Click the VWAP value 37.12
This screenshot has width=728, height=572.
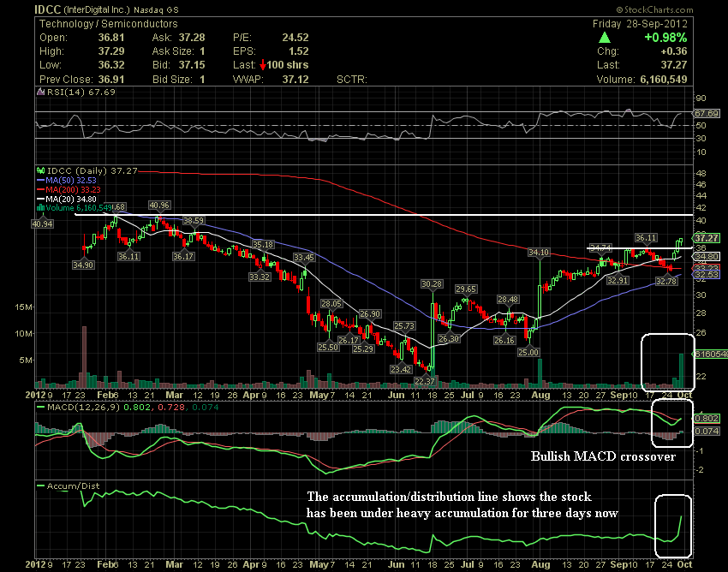point(295,80)
